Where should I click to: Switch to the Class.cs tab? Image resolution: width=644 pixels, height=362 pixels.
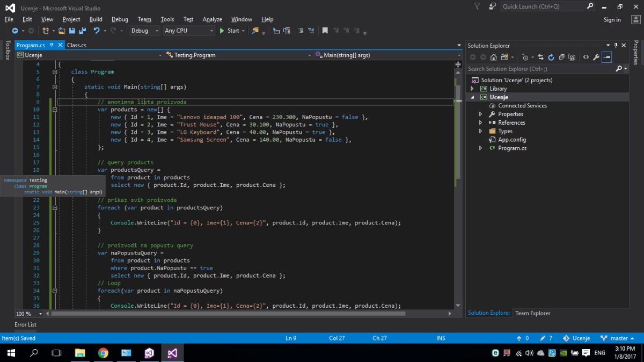[76, 45]
